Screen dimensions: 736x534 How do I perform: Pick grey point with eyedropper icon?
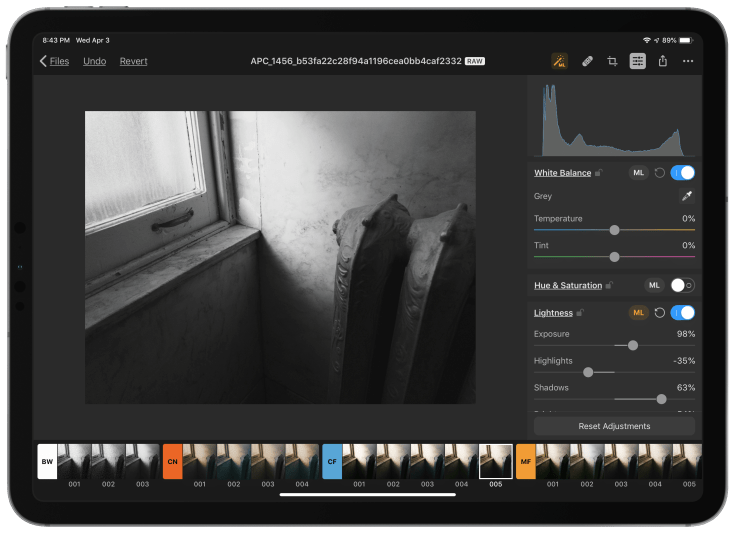(x=687, y=196)
